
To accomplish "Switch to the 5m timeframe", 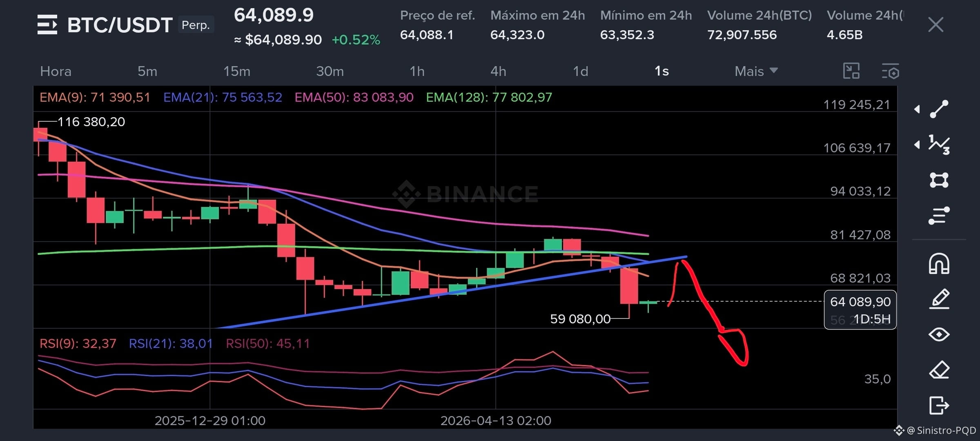I will click(x=147, y=71).
